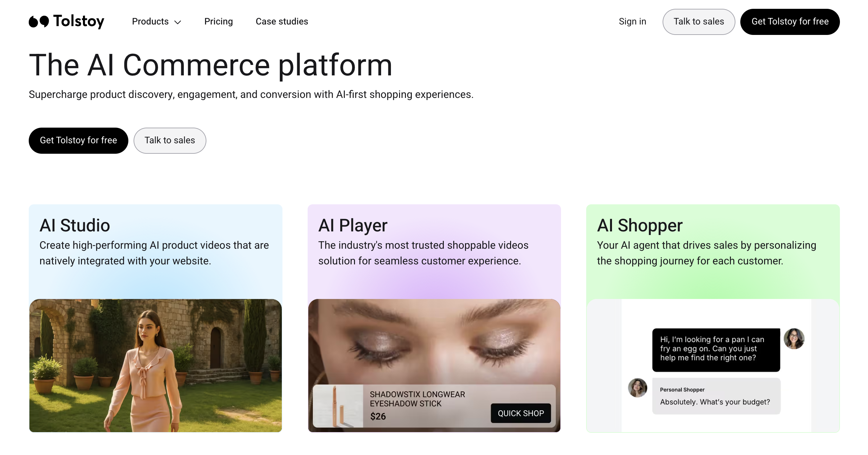This screenshot has width=868, height=455.
Task: Open the AI Player card heading
Action: tap(353, 225)
